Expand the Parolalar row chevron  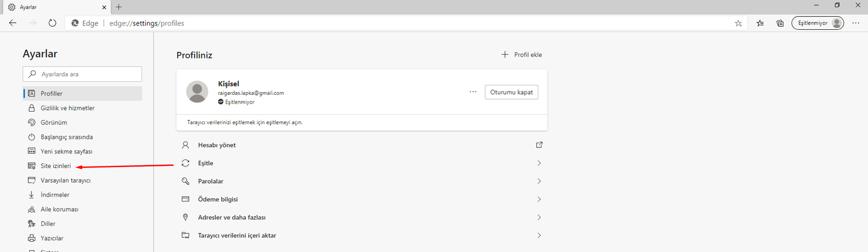539,181
